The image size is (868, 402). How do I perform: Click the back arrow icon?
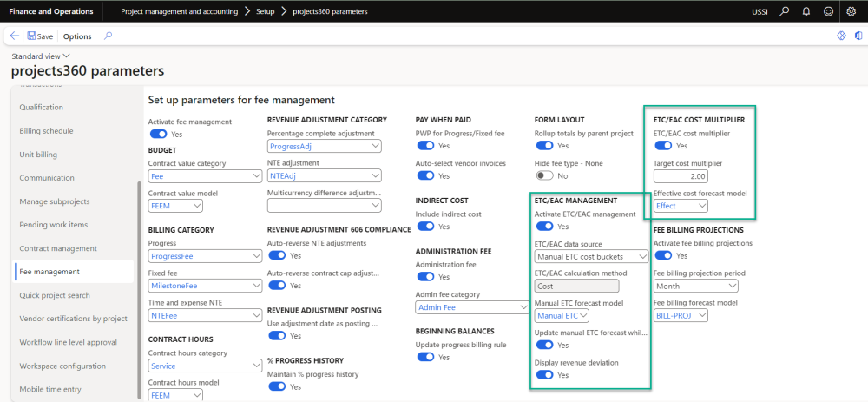15,36
